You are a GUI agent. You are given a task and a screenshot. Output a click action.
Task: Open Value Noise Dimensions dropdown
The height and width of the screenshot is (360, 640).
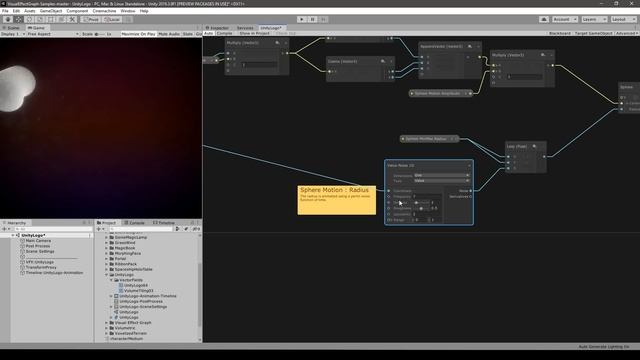point(442,175)
